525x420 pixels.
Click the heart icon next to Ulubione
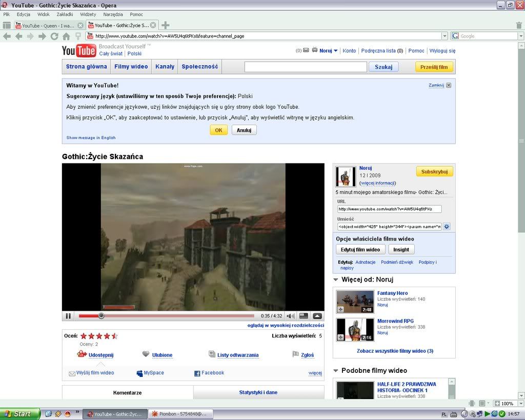click(146, 354)
